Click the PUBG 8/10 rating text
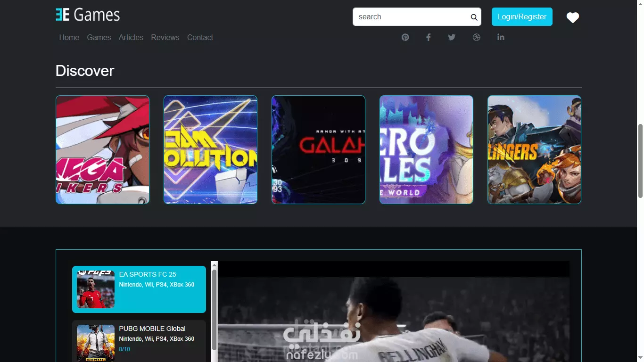 point(124,349)
